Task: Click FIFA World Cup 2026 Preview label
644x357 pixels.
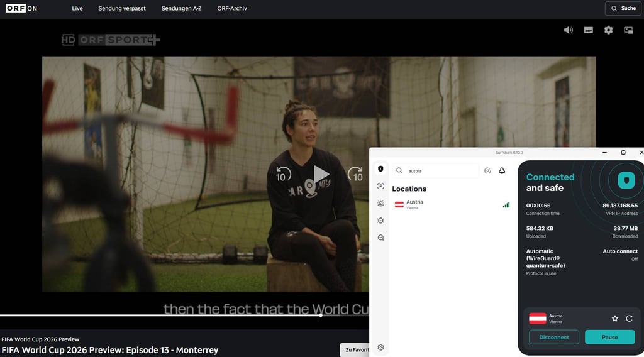Action: click(40, 339)
